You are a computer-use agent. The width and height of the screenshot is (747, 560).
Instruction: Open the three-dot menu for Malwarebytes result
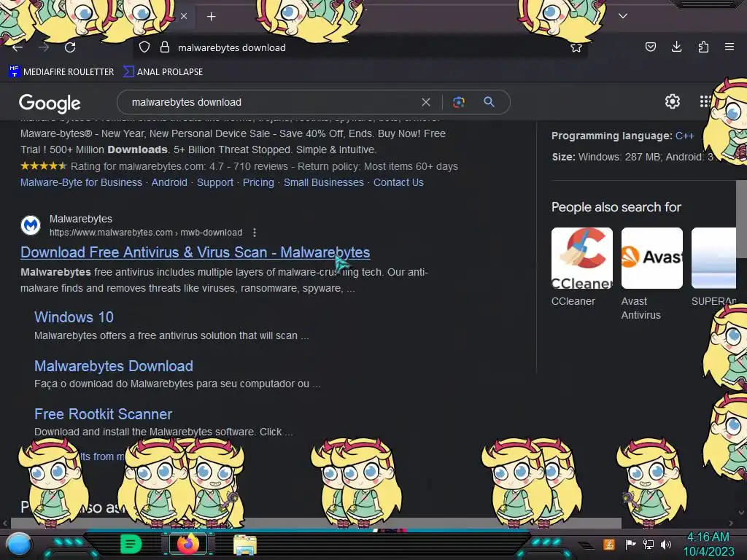coord(255,233)
